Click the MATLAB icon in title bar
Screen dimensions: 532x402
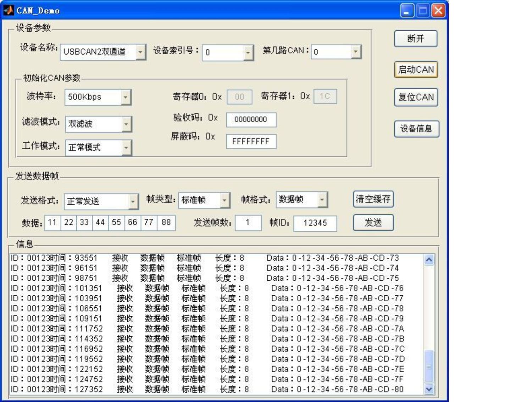coord(9,10)
